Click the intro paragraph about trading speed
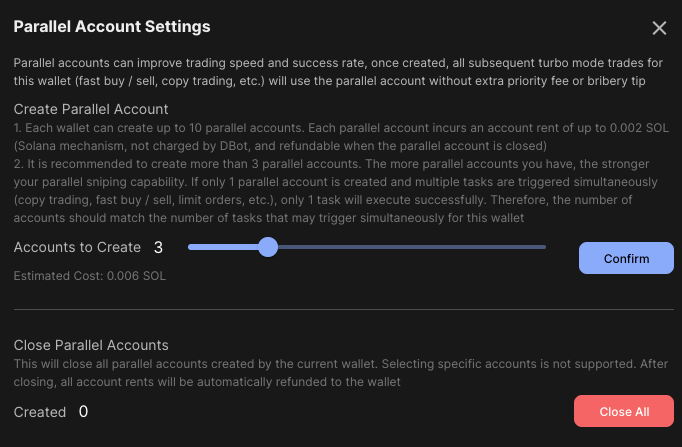Viewport: 682px width, 447px height. [x=338, y=72]
